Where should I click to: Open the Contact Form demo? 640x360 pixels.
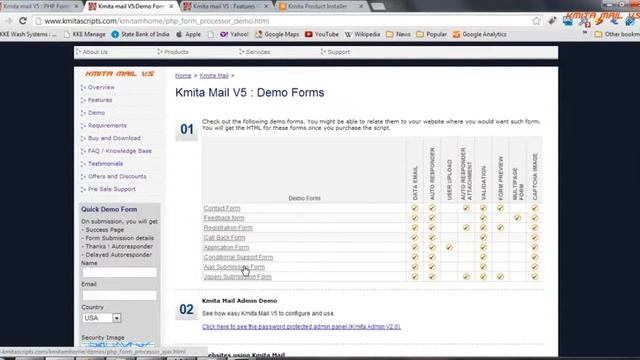click(222, 208)
